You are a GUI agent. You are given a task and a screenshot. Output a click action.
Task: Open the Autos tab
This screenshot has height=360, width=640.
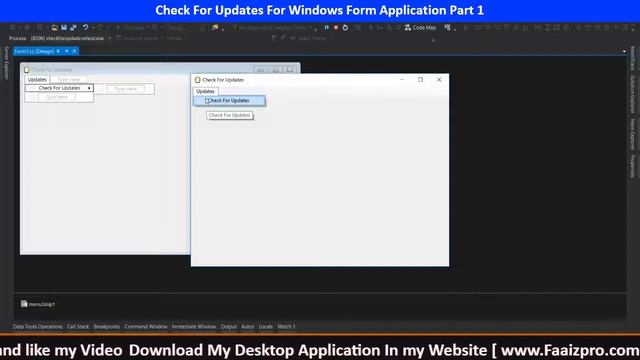click(x=247, y=327)
